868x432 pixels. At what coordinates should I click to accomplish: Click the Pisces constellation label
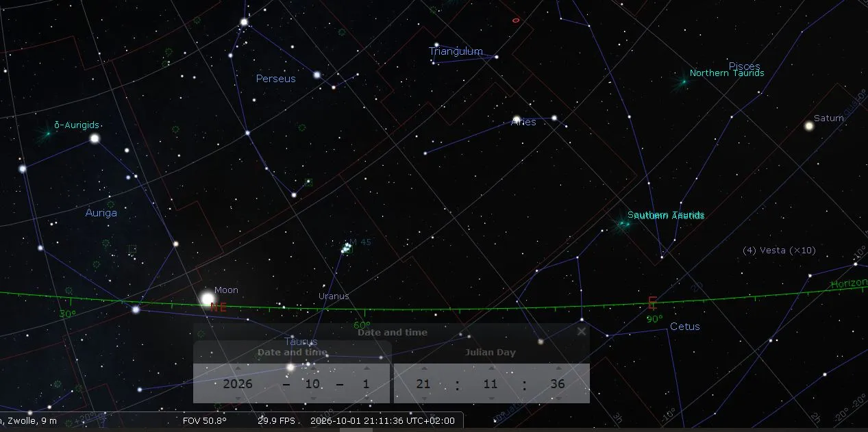[x=745, y=66]
